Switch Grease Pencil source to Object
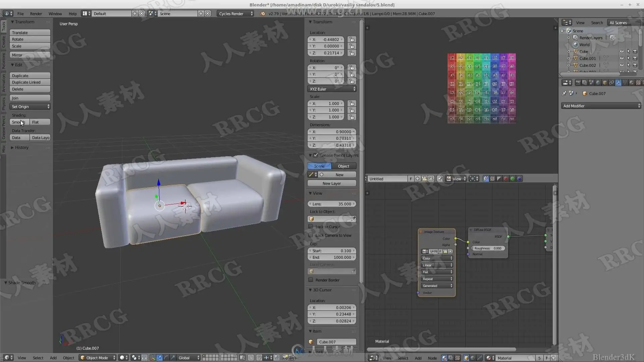The height and width of the screenshot is (362, 644). (343, 166)
